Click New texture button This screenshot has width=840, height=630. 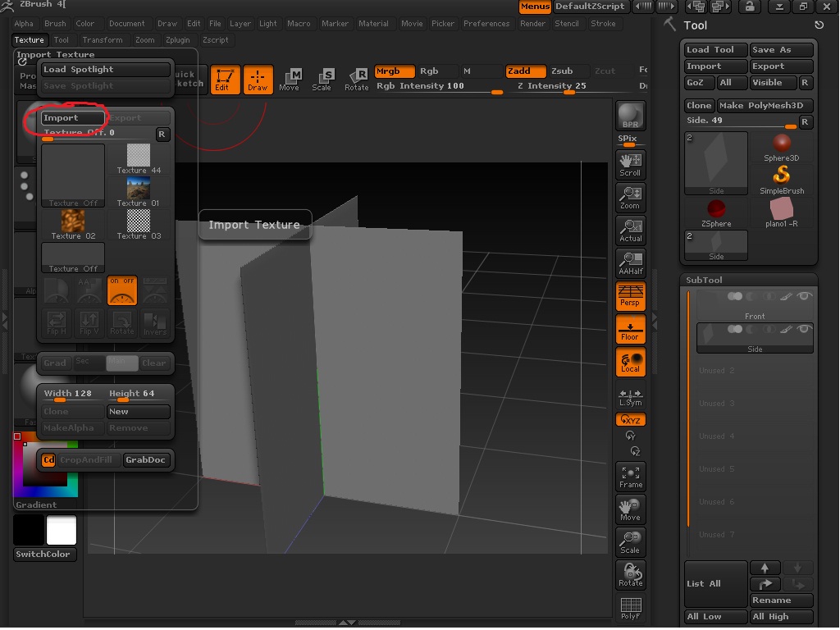[139, 412]
